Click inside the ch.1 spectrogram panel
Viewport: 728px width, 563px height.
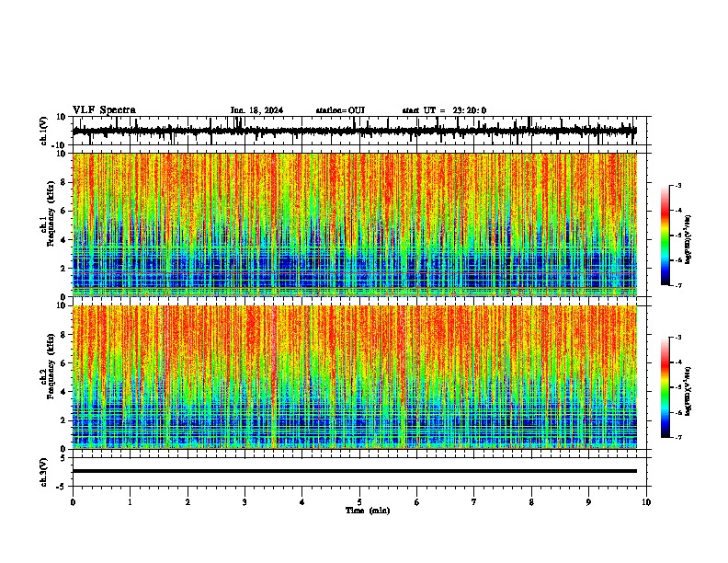(x=355, y=224)
